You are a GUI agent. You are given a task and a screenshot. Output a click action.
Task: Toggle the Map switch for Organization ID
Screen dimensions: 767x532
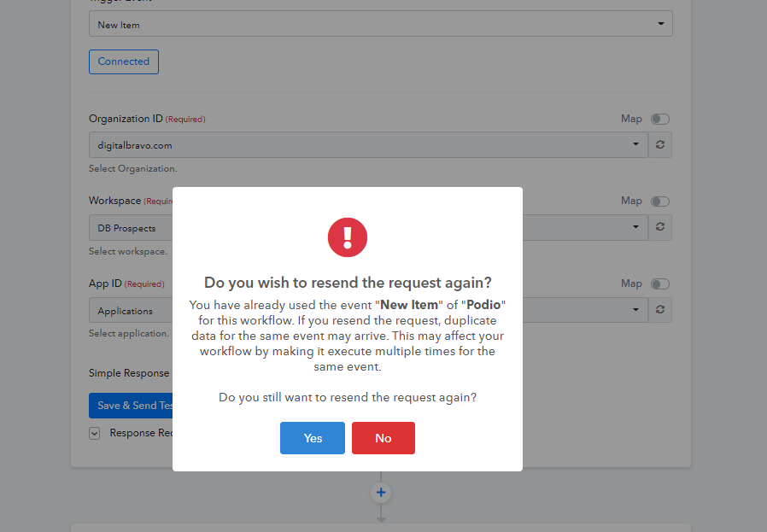[660, 119]
